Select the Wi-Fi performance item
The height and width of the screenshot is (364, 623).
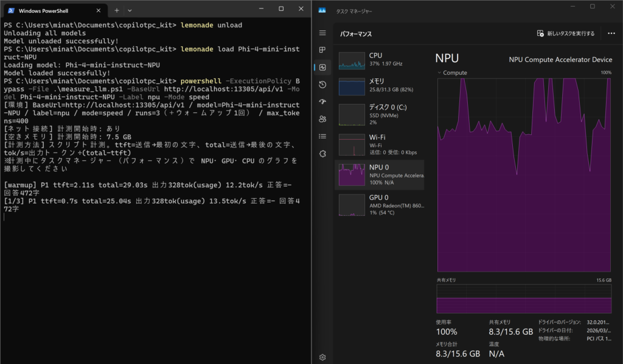pyautogui.click(x=380, y=145)
